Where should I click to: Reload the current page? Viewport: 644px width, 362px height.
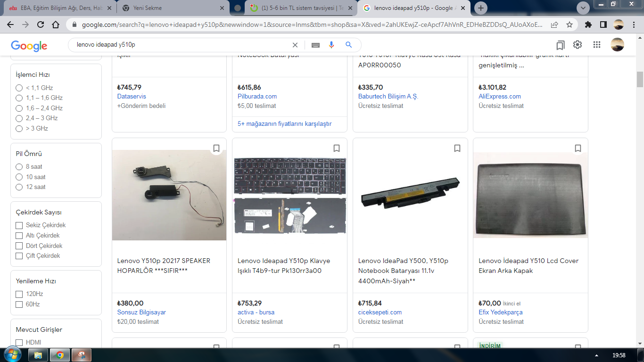(41, 25)
